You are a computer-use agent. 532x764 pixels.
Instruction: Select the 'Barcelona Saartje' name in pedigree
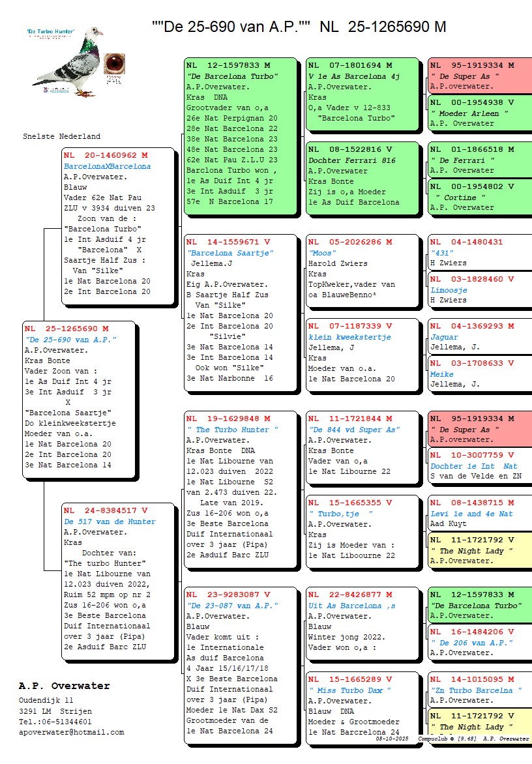[230, 253]
